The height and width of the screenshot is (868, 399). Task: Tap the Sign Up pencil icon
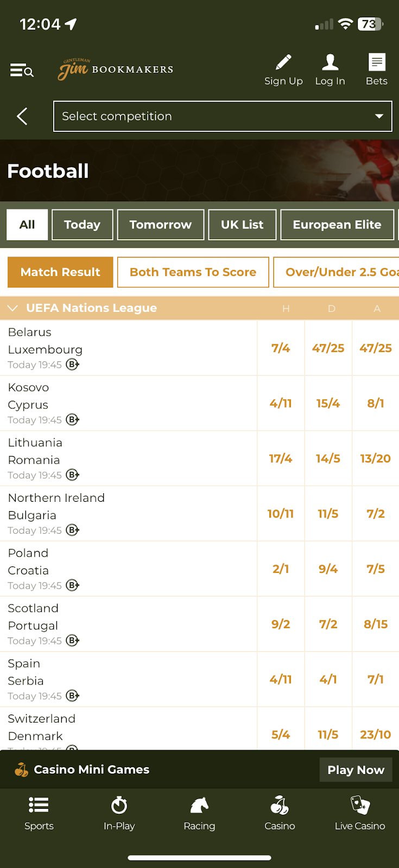coord(283,63)
